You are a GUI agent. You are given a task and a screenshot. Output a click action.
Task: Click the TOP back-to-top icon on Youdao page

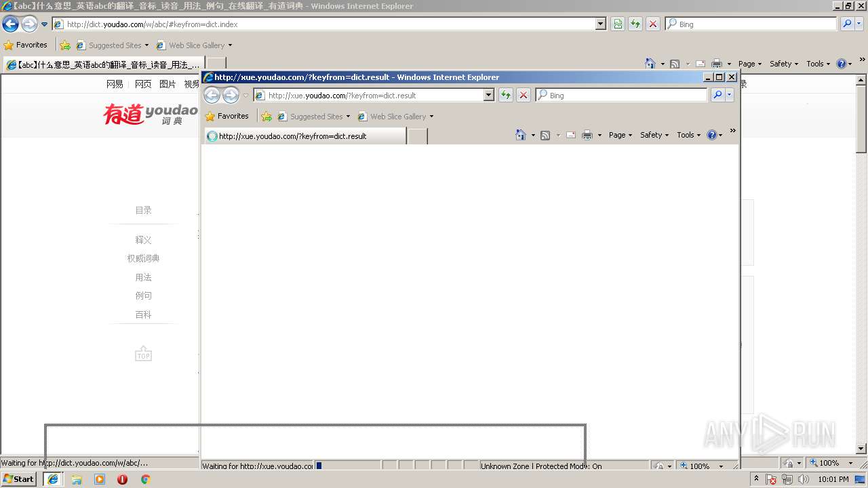pos(143,354)
